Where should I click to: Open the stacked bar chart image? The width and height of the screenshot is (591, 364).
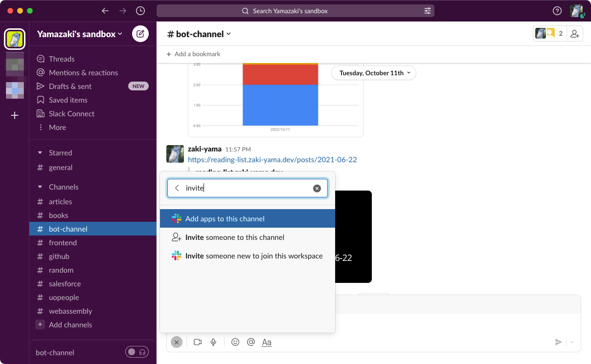tap(276, 100)
